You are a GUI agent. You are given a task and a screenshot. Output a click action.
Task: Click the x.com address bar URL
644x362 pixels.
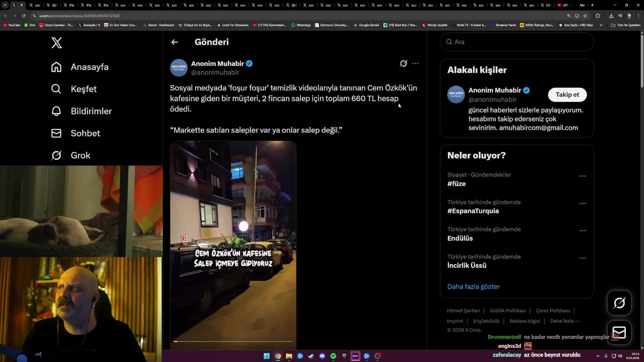pos(79,16)
